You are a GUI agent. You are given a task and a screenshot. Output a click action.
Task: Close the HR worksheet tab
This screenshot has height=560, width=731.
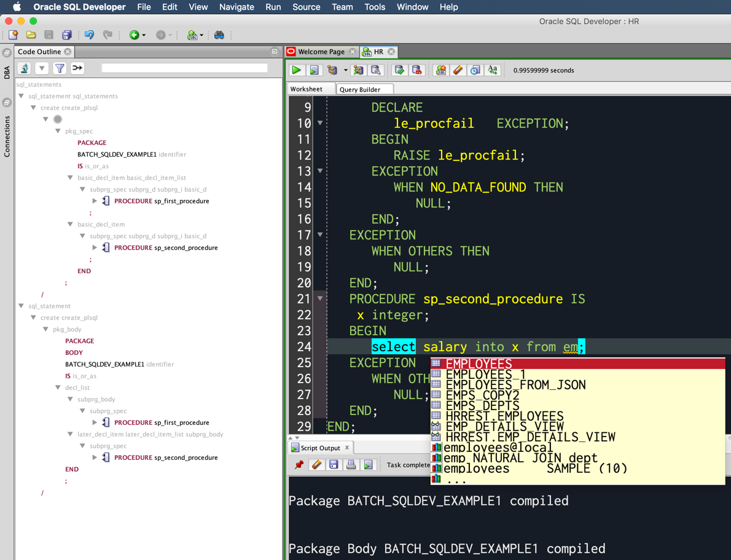click(x=391, y=52)
